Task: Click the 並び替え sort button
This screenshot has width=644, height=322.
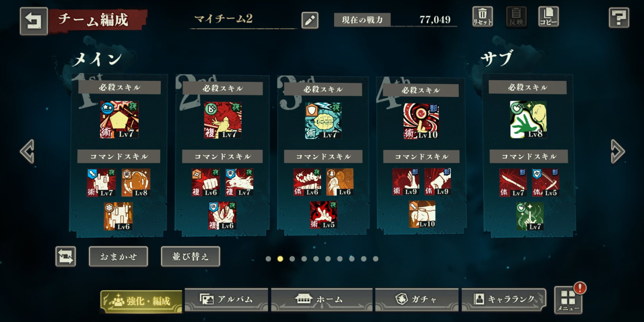Action: (x=191, y=257)
